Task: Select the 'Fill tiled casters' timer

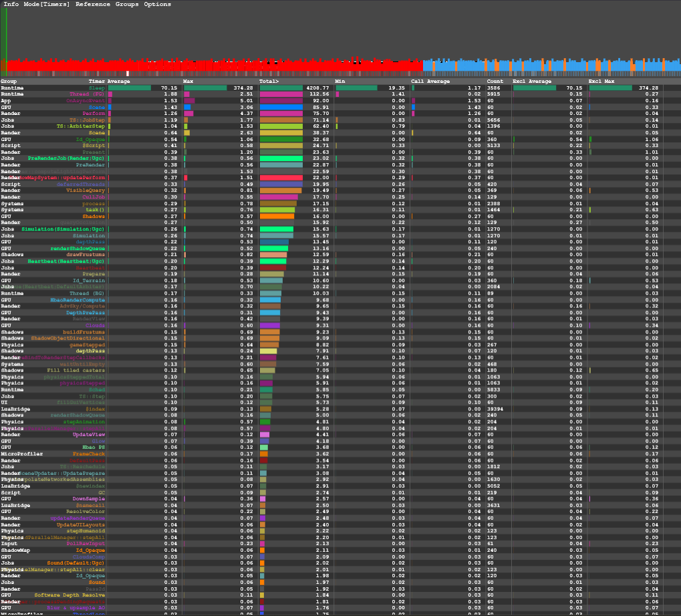Action: [76, 370]
